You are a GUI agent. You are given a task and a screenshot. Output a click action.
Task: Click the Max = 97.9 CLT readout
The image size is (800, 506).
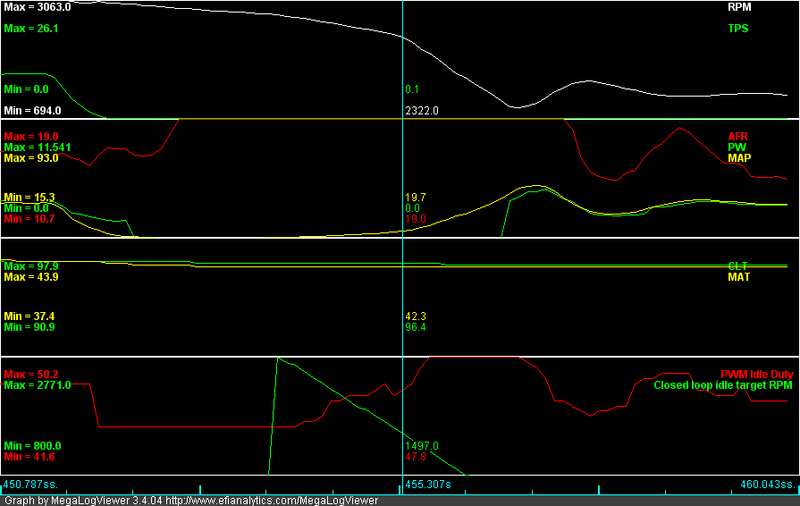tap(31, 266)
